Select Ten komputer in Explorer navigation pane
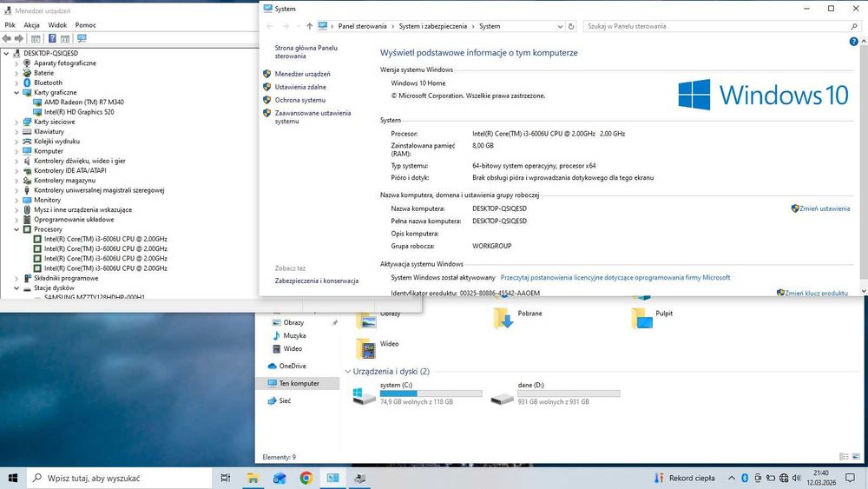The image size is (868, 489). (x=299, y=383)
